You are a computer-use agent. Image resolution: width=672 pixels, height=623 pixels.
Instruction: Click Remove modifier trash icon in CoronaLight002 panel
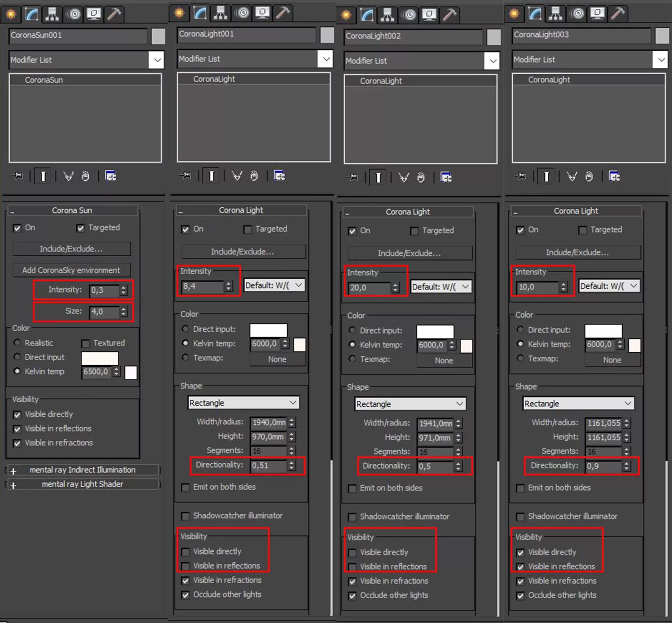(421, 177)
